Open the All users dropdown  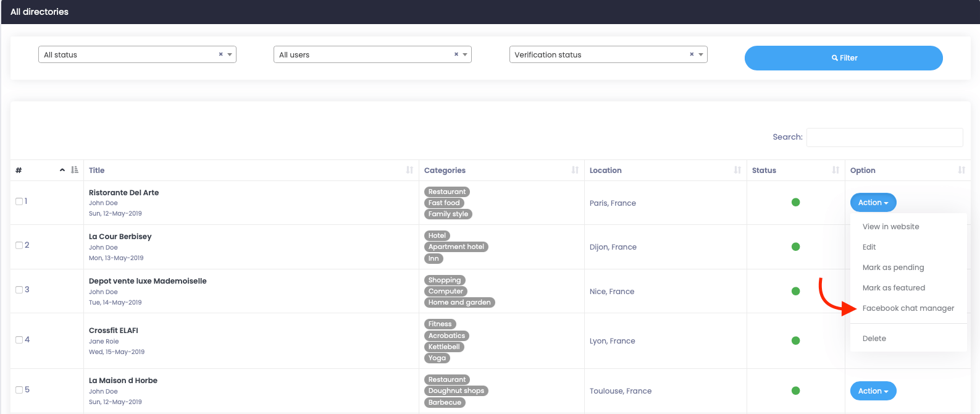point(372,54)
